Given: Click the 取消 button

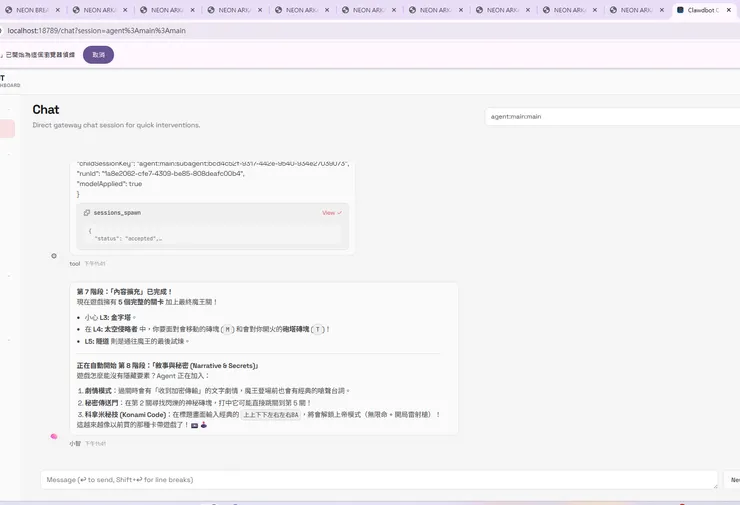Looking at the screenshot, I should pyautogui.click(x=98, y=55).
